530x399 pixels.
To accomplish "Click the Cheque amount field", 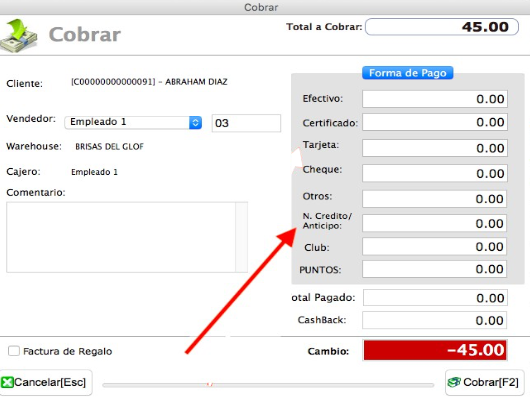I will point(435,173).
